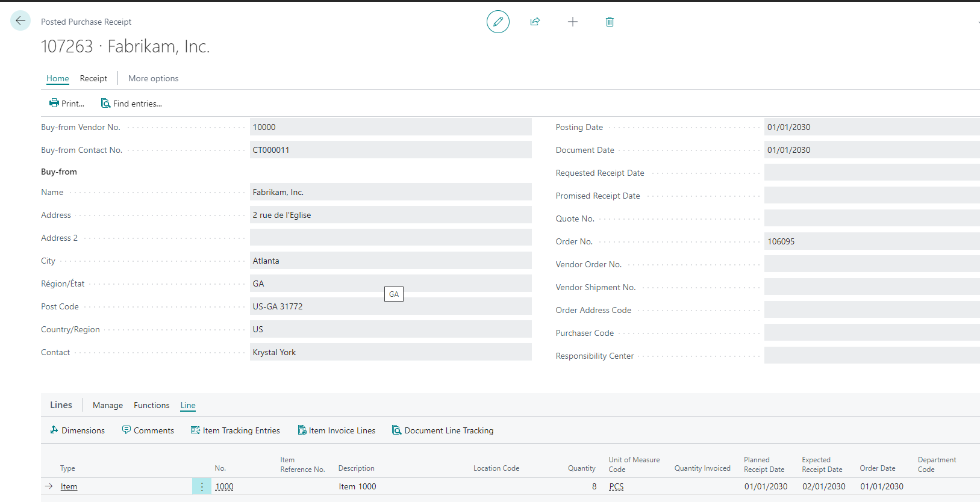980x502 pixels.
Task: Click the plus icon to create new
Action: 573,22
